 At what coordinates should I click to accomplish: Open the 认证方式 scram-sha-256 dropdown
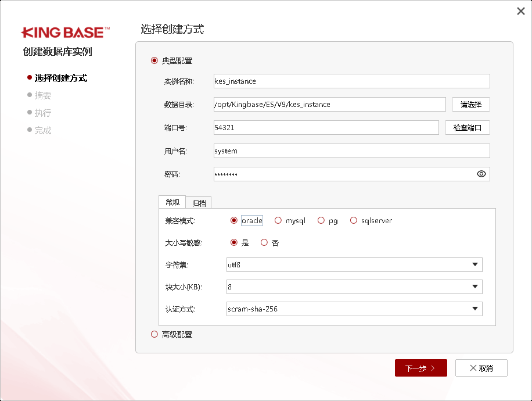pos(354,309)
